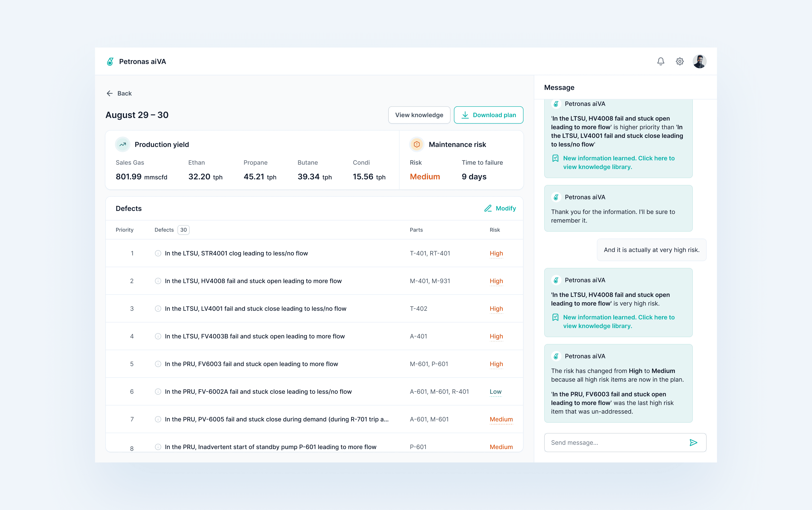This screenshot has height=510, width=812.
Task: Select defect 'HV4008 fail and stuck open' row
Action: (314, 281)
